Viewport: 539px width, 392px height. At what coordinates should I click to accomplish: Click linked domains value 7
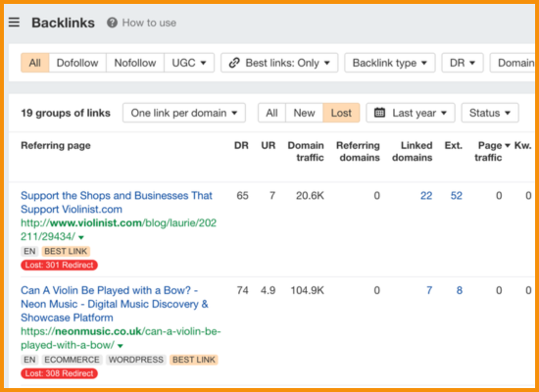[x=429, y=290]
